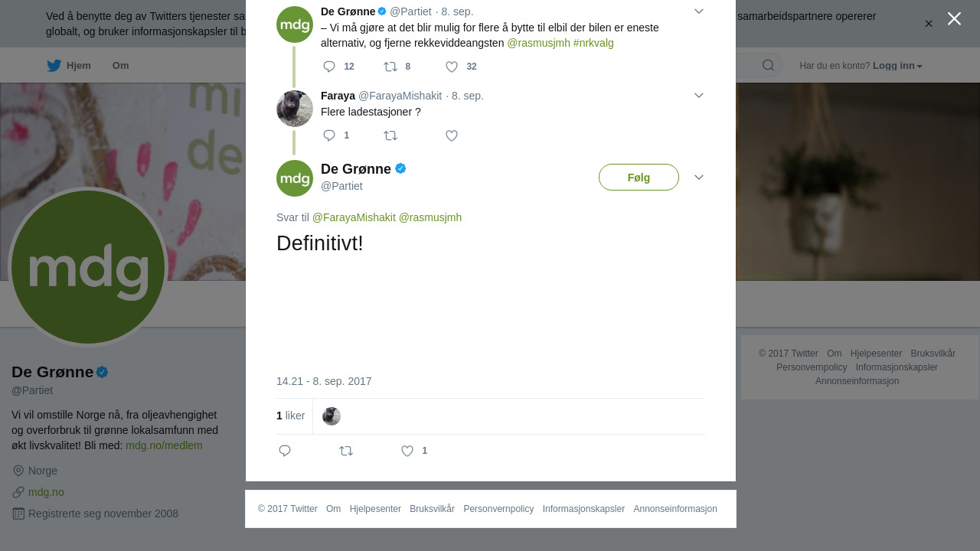The width and height of the screenshot is (980, 551).
Task: Like the tweet with 32 likes
Action: [452, 67]
